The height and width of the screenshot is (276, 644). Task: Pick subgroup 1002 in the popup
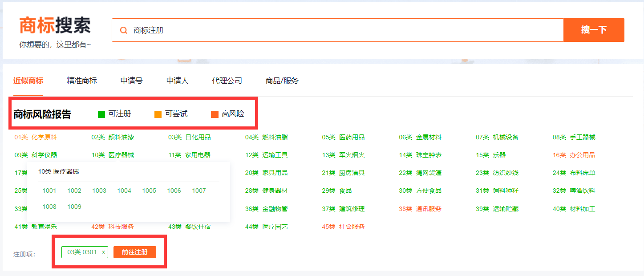74,191
